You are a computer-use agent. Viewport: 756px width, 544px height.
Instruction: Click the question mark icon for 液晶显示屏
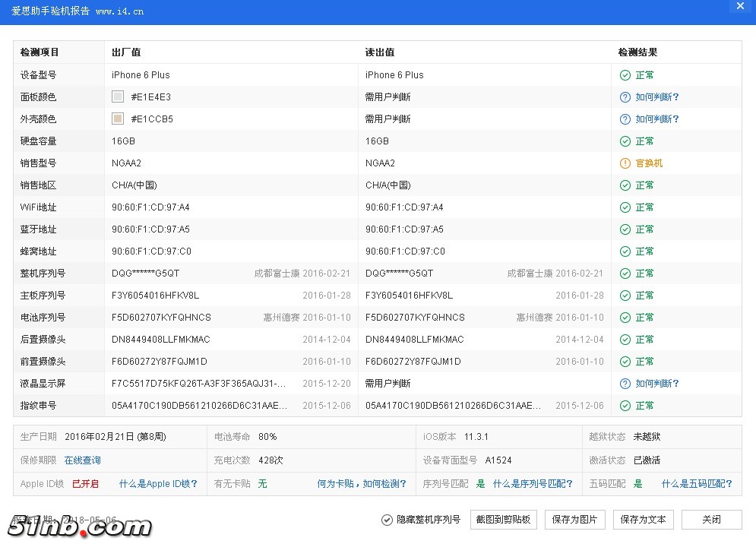[625, 384]
